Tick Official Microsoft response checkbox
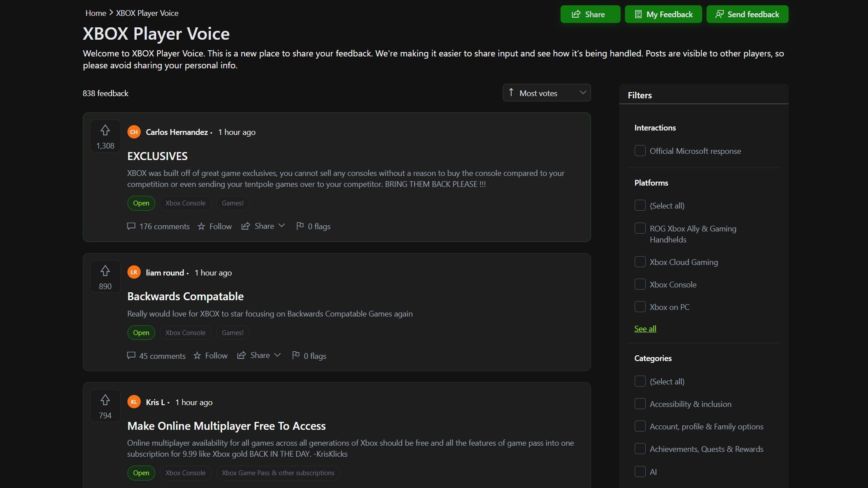 click(x=640, y=151)
